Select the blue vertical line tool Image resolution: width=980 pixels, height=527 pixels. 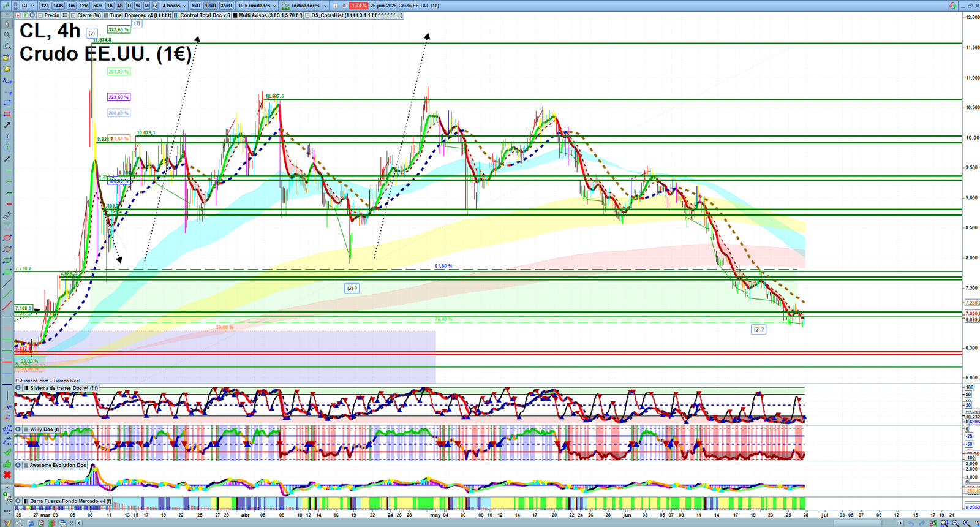pos(7,395)
